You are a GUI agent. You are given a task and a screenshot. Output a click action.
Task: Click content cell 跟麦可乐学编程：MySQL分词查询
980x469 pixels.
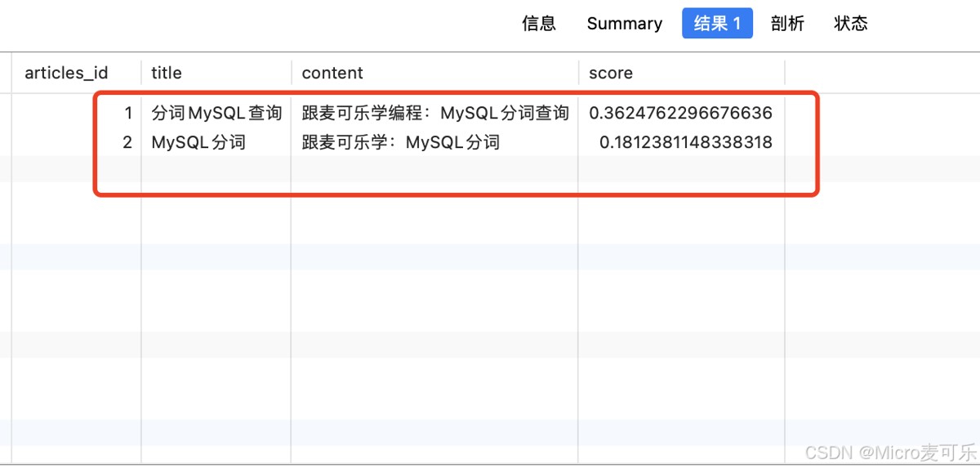435,113
